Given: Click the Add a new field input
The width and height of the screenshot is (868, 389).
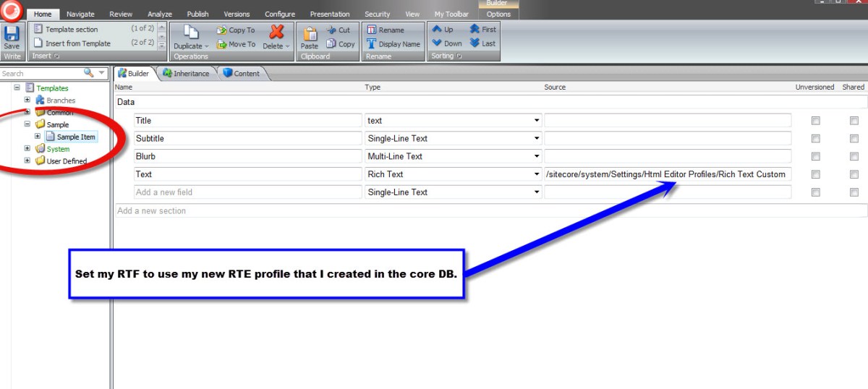Looking at the screenshot, I should 247,192.
